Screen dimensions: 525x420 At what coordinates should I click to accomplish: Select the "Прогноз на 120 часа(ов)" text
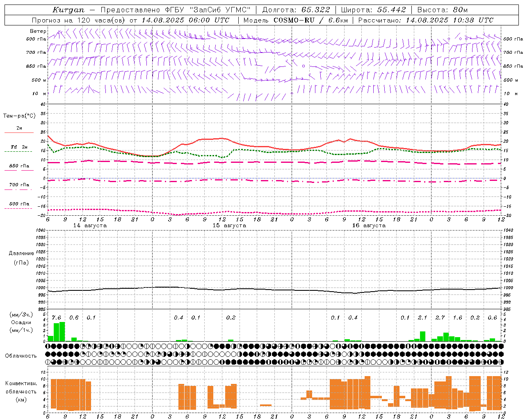click(x=79, y=20)
